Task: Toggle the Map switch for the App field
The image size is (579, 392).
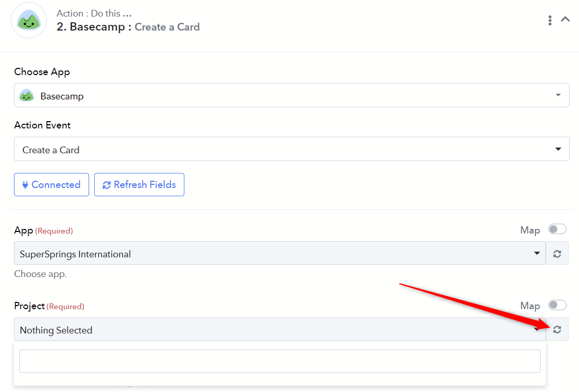Action: tap(557, 229)
